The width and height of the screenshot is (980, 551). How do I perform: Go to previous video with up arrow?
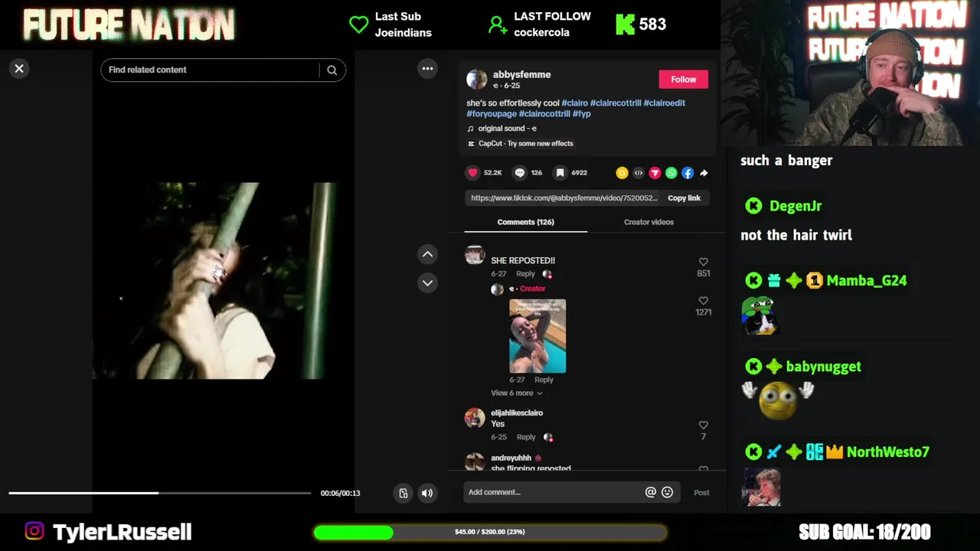(x=427, y=254)
